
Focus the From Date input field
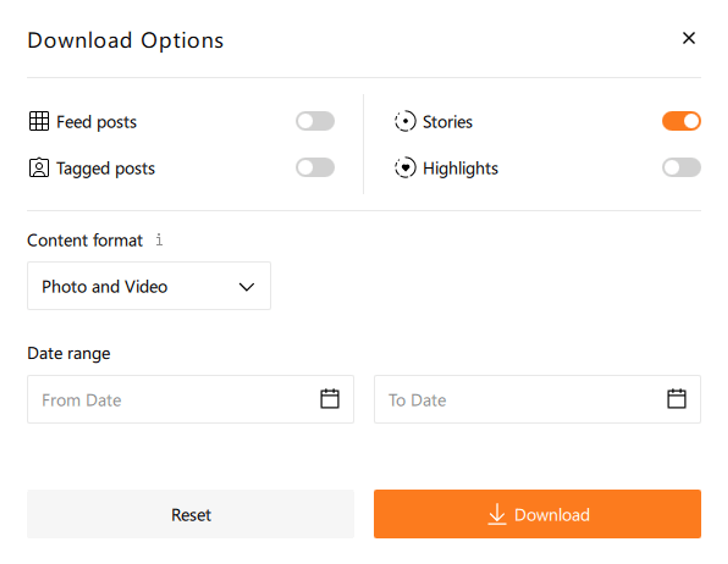[x=167, y=399]
